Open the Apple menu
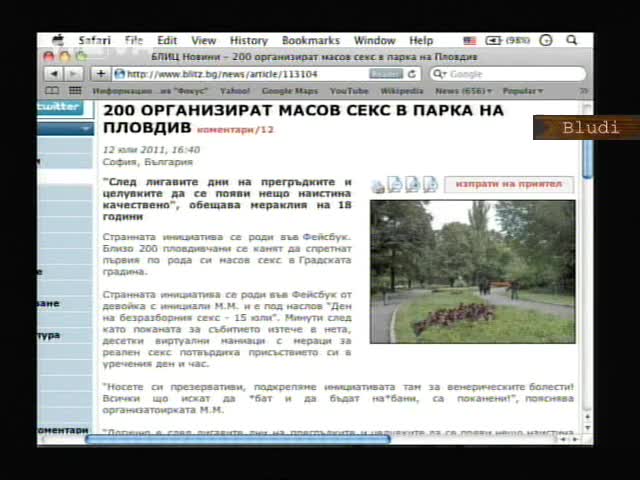640x480 pixels. tap(58, 40)
